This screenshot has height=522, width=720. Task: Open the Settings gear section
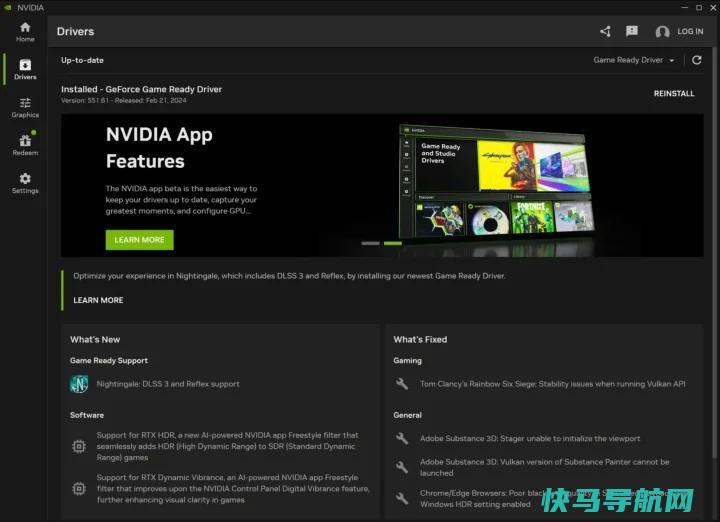tap(25, 183)
